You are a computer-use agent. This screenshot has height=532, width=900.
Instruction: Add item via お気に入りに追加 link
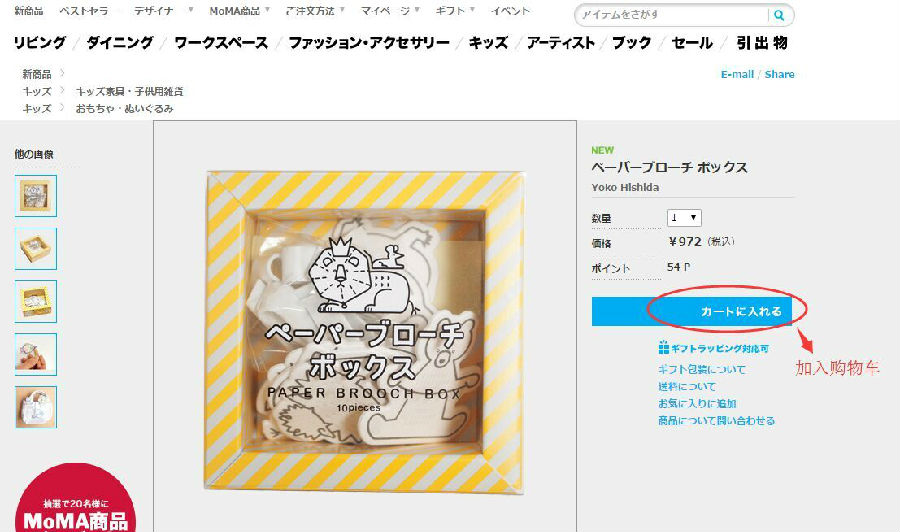coord(697,403)
